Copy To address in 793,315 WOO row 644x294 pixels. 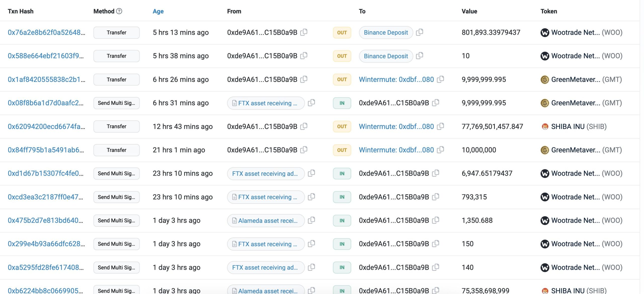click(435, 197)
